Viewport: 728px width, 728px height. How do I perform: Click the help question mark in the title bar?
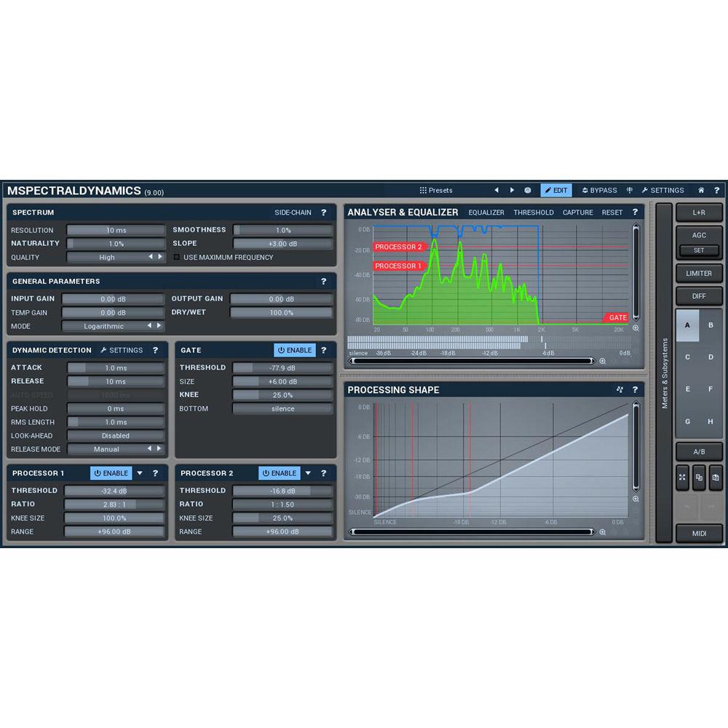716,190
